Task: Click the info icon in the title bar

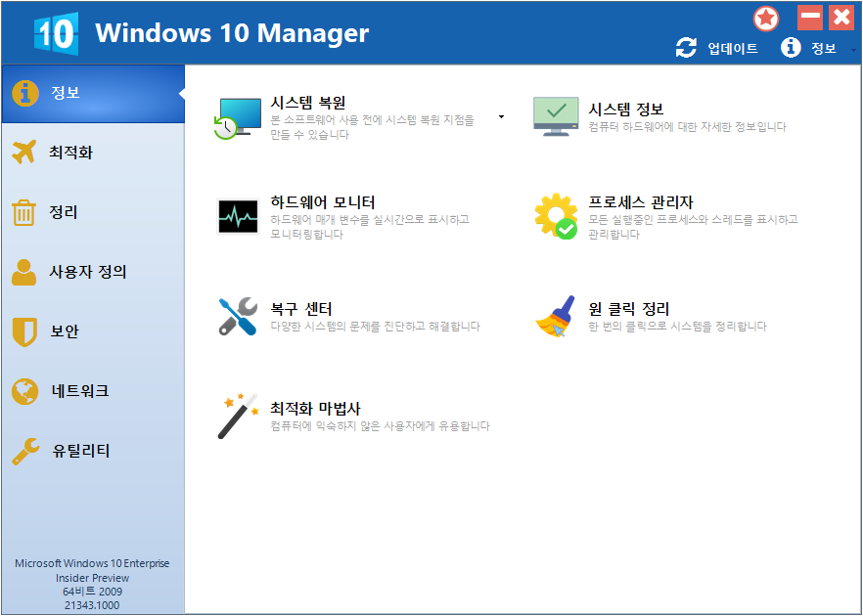Action: click(x=791, y=48)
